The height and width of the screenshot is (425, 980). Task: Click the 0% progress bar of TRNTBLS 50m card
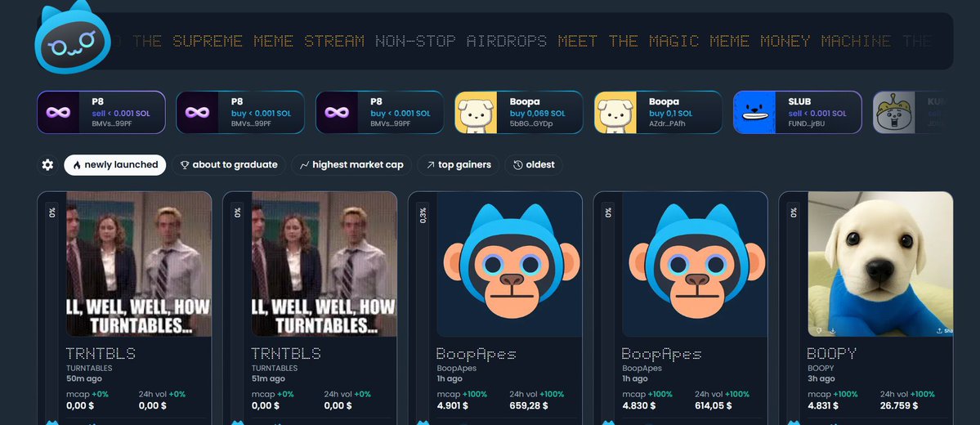pyautogui.click(x=51, y=312)
